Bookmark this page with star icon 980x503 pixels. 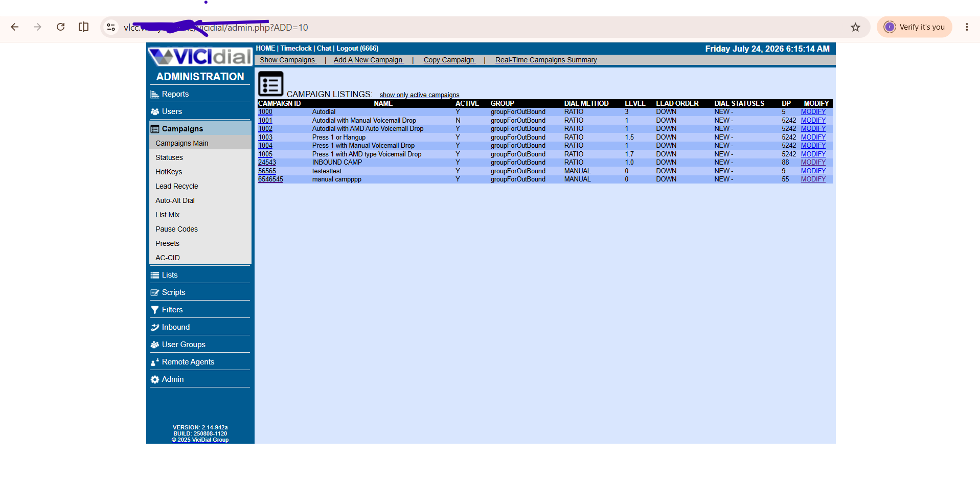[855, 27]
